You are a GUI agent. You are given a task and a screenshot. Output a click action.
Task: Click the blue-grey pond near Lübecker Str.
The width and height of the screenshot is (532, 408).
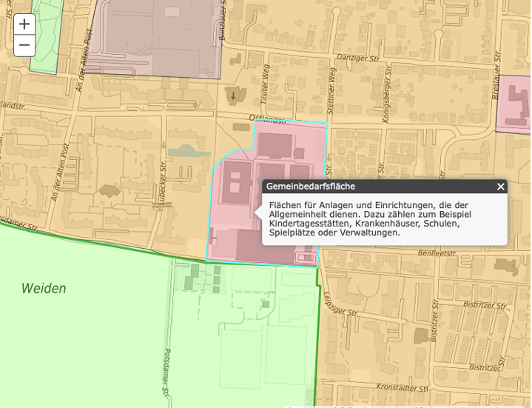click(x=184, y=151)
